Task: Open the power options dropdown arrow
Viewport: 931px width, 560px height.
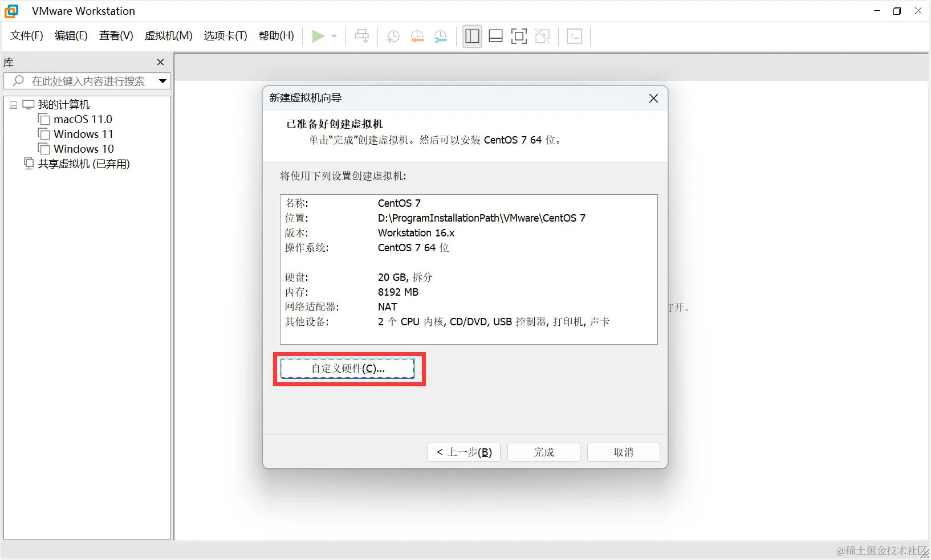Action: [x=334, y=36]
